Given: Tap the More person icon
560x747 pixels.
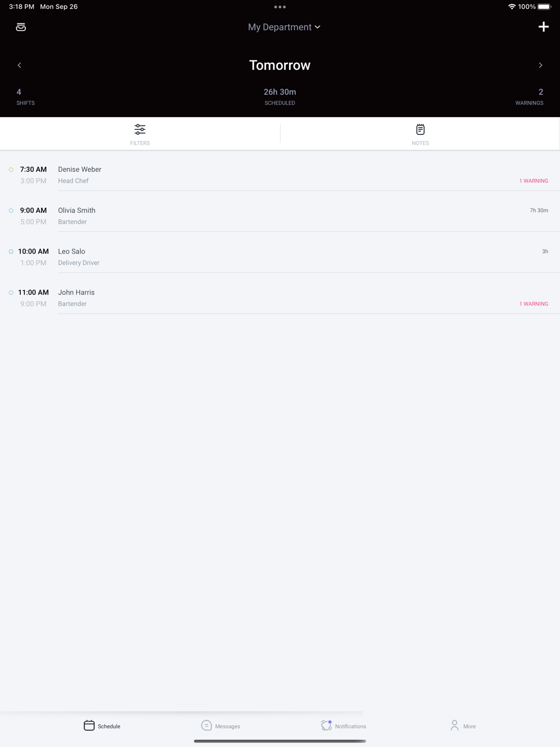Looking at the screenshot, I should [454, 725].
